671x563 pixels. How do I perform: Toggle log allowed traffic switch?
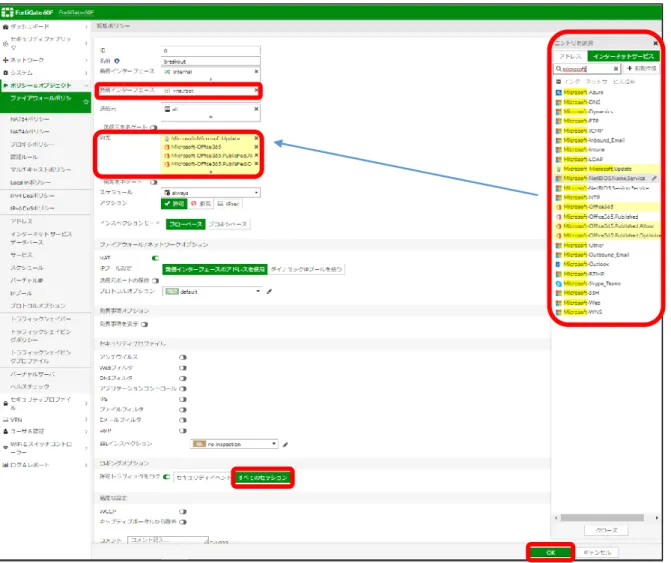(x=166, y=477)
